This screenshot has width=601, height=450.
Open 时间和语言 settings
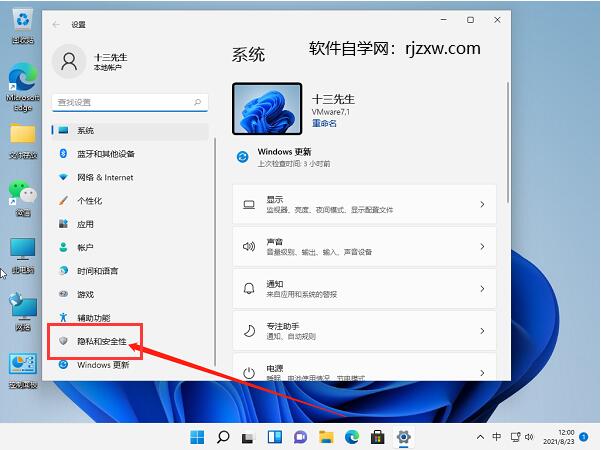[130, 271]
